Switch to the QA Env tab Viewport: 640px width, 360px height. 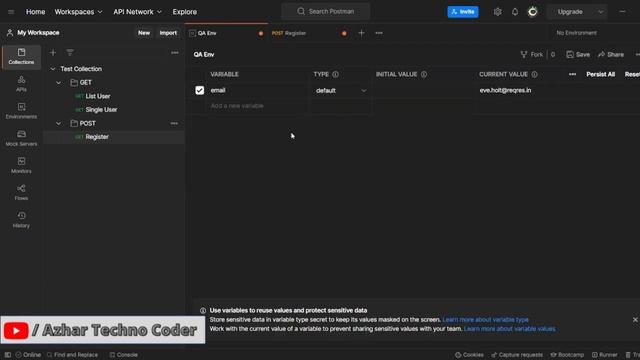(x=227, y=33)
